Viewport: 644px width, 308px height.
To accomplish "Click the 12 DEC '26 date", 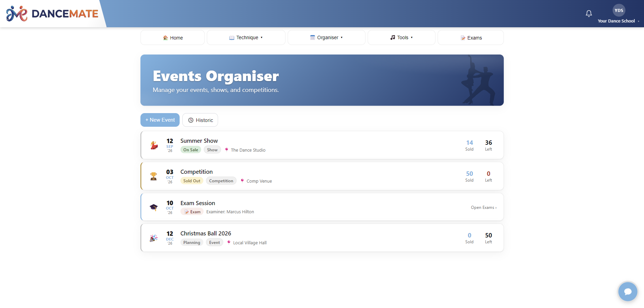I will pyautogui.click(x=170, y=238).
